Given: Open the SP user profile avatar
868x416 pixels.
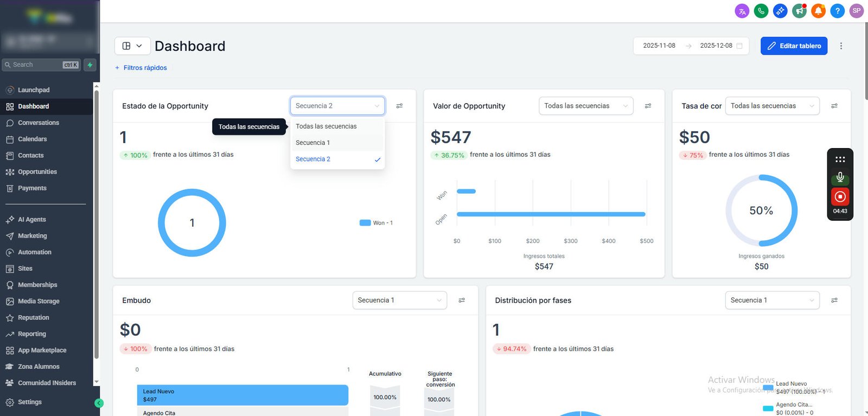Looking at the screenshot, I should 857,11.
